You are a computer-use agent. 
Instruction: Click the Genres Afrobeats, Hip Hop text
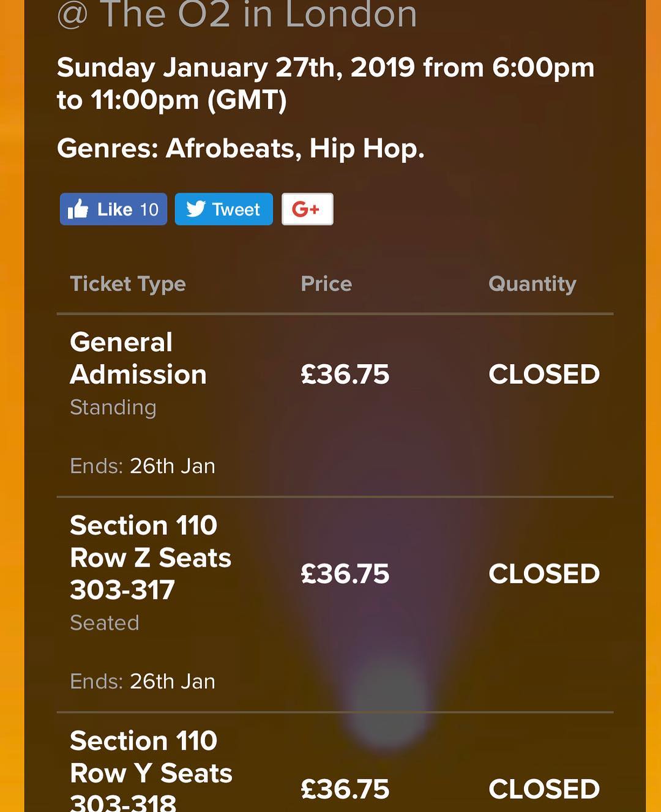click(x=241, y=149)
